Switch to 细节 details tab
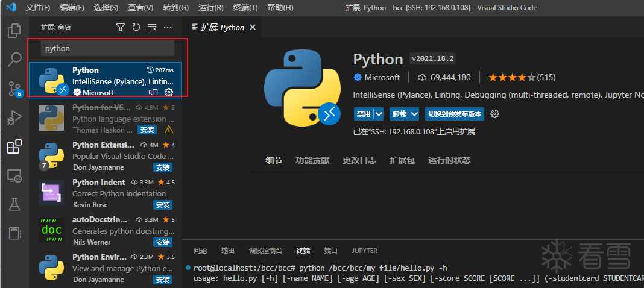Viewport: 644px width, 288px height. tap(274, 160)
